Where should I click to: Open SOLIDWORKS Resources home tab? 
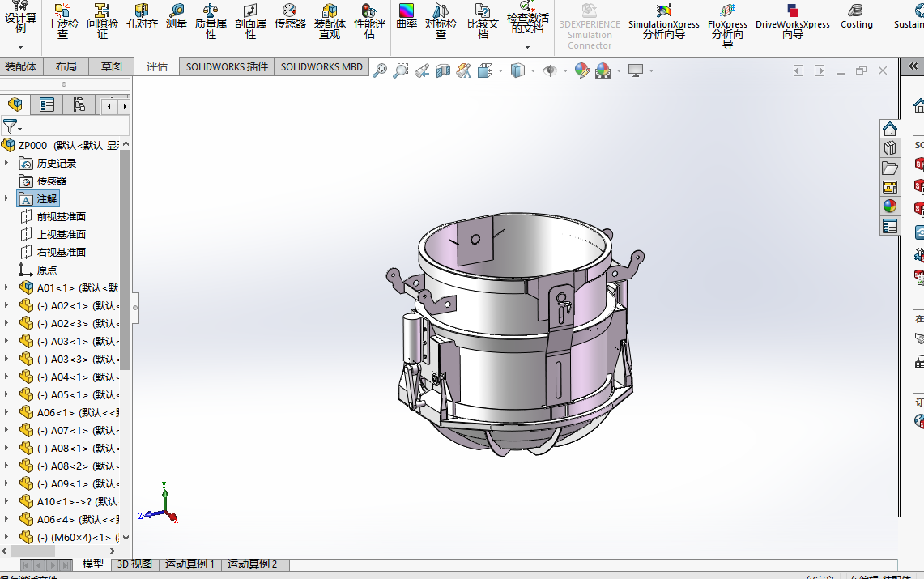coord(890,129)
